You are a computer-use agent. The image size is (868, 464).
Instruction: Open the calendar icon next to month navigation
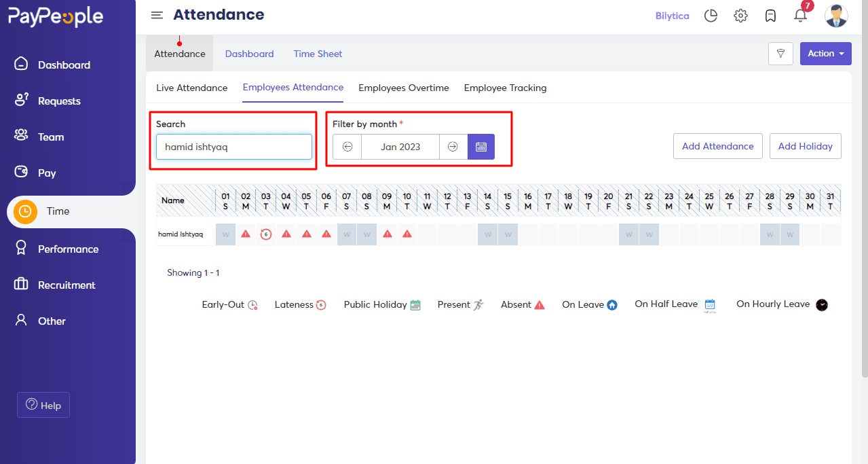(x=481, y=146)
